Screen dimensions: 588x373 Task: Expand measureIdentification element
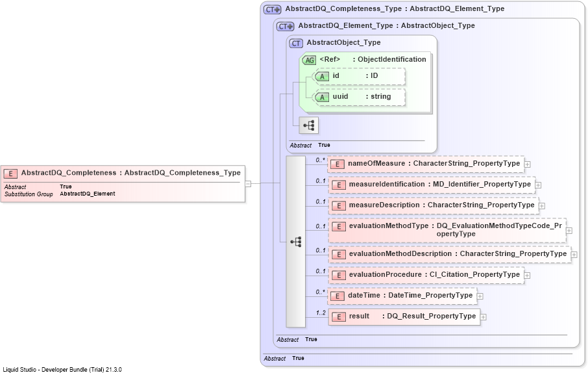click(x=538, y=185)
